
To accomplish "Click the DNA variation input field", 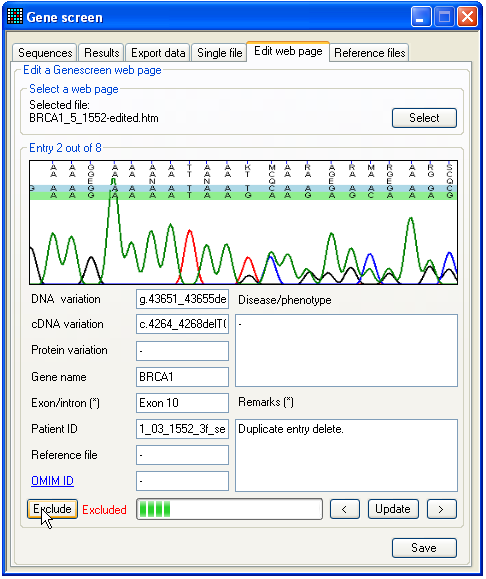I will click(182, 299).
